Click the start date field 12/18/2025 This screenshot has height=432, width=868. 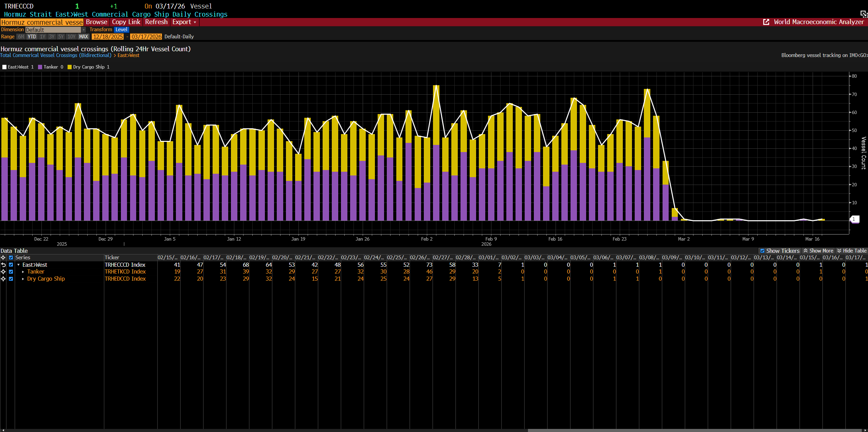pos(108,37)
